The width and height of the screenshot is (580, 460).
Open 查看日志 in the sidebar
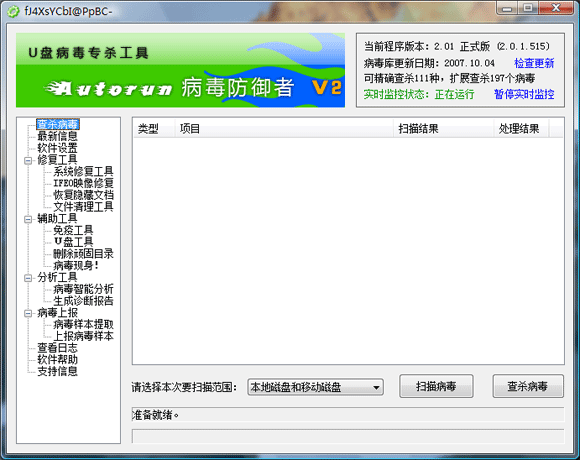pyautogui.click(x=57, y=348)
